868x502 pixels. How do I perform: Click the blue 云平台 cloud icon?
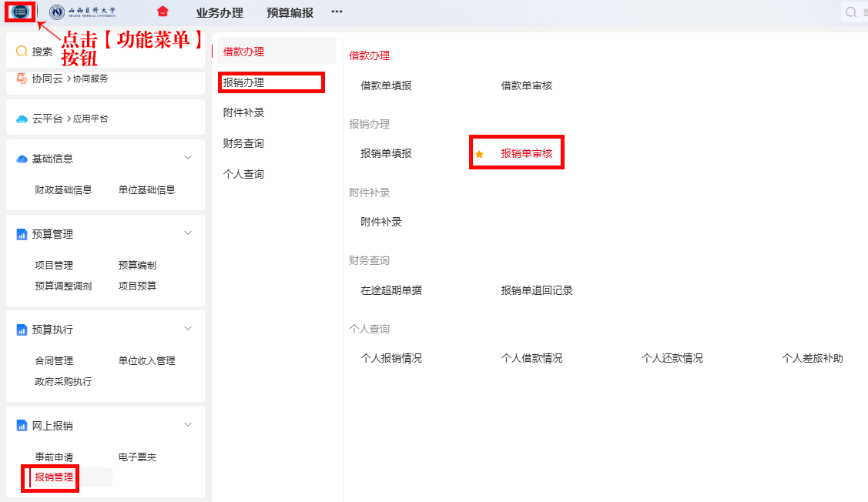pyautogui.click(x=22, y=119)
